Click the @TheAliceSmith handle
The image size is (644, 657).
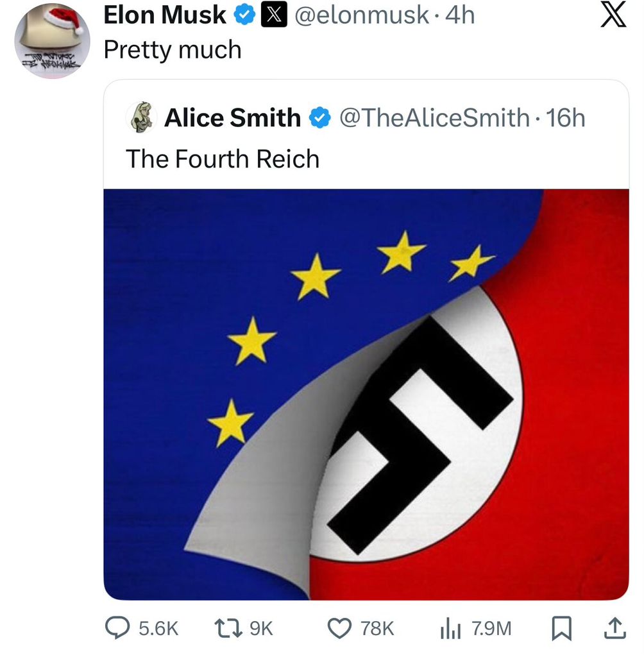tap(434, 118)
